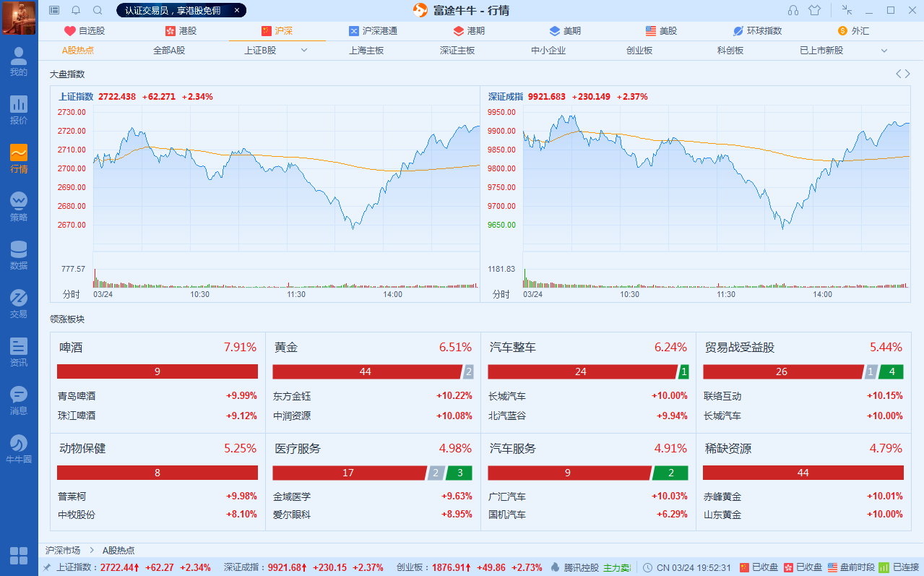
Task: Click the 已连接 connection status icon
Action: [884, 567]
